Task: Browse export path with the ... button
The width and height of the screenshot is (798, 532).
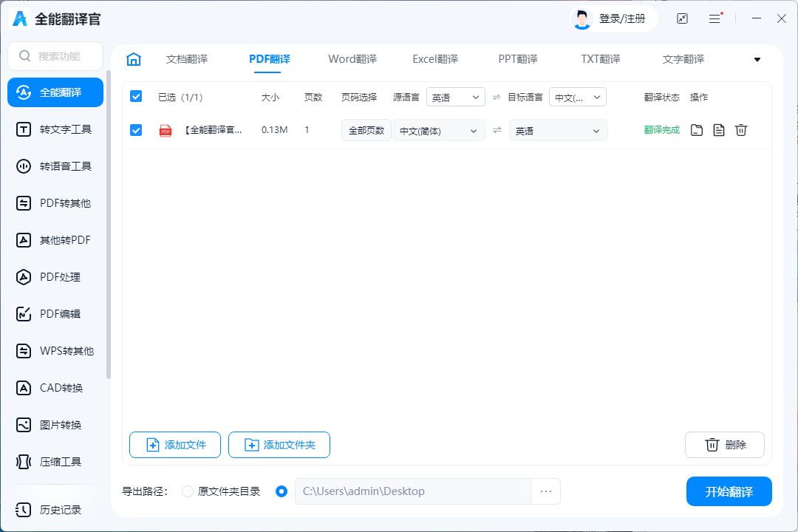Action: (545, 491)
